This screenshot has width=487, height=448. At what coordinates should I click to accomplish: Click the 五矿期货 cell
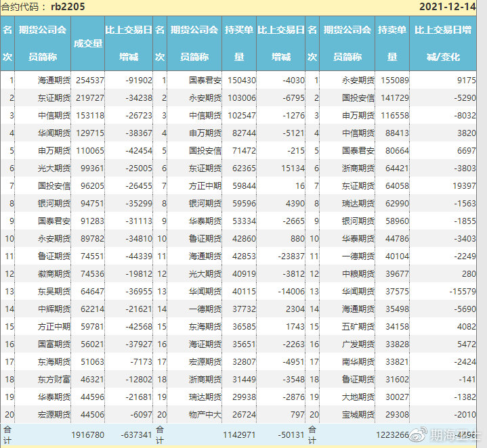[358, 327]
